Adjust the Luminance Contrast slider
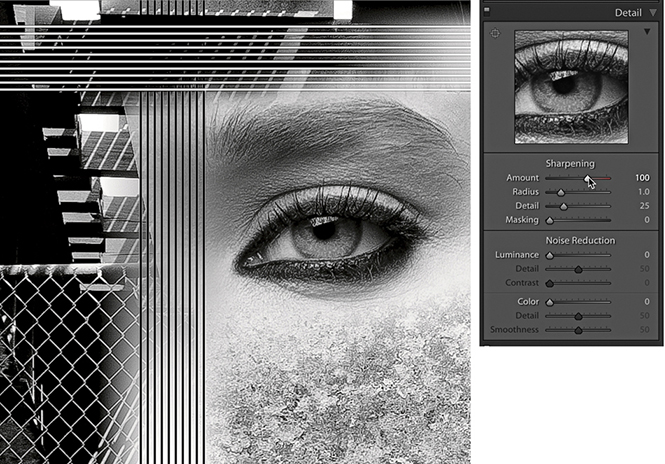This screenshot has height=464, width=665. [x=550, y=283]
